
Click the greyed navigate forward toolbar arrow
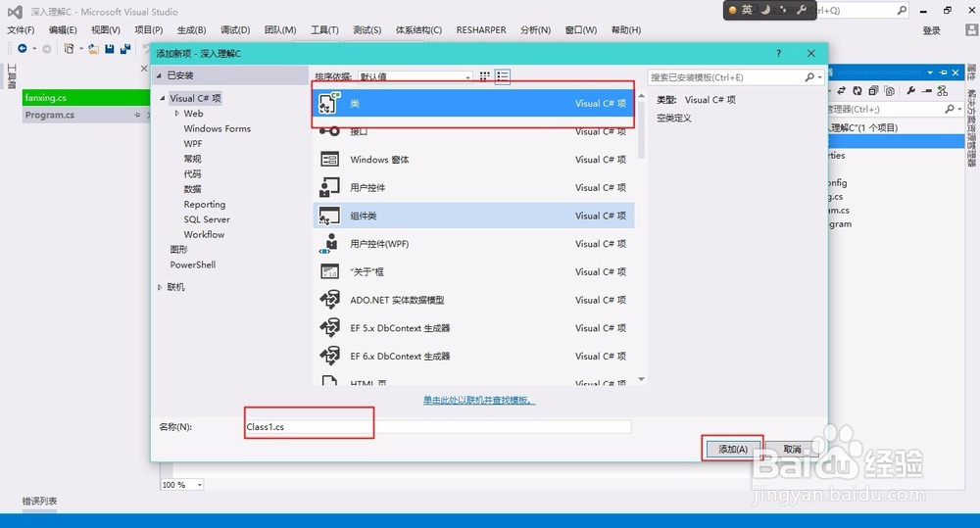46,49
